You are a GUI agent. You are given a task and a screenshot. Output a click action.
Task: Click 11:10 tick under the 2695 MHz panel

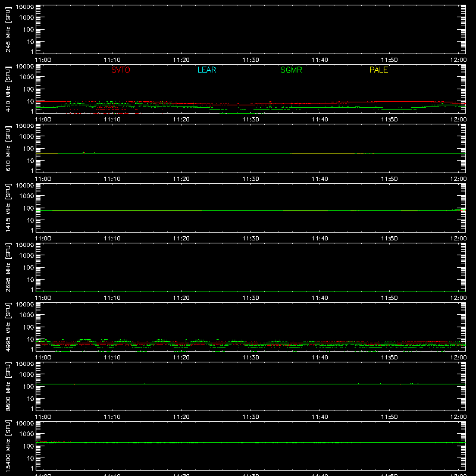pyautogui.click(x=112, y=298)
